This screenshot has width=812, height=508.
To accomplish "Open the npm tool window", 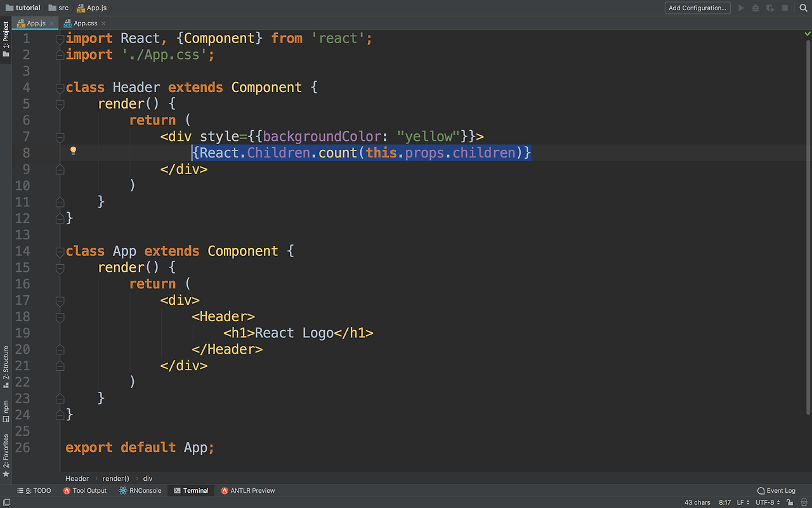I will tap(6, 411).
